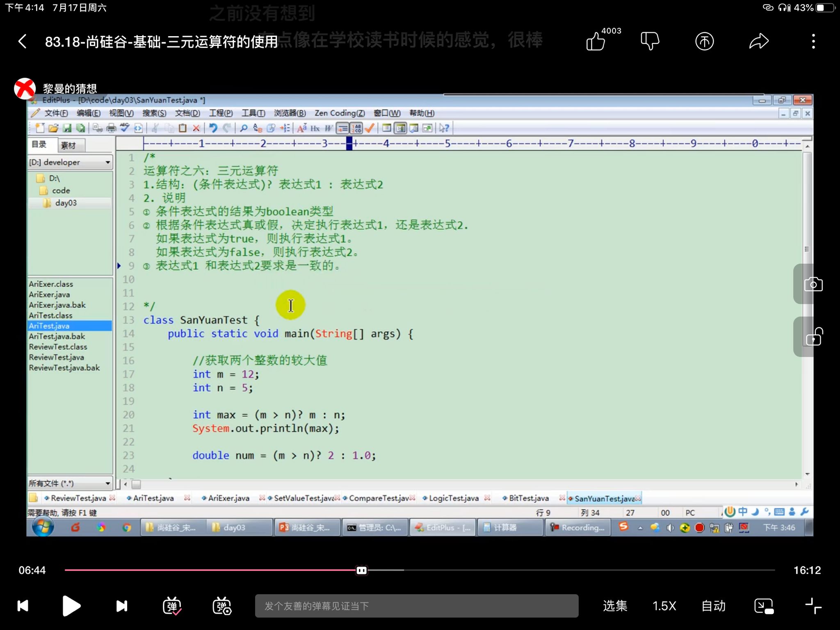
Task: Click orange check mark toolbar icon
Action: click(x=370, y=128)
